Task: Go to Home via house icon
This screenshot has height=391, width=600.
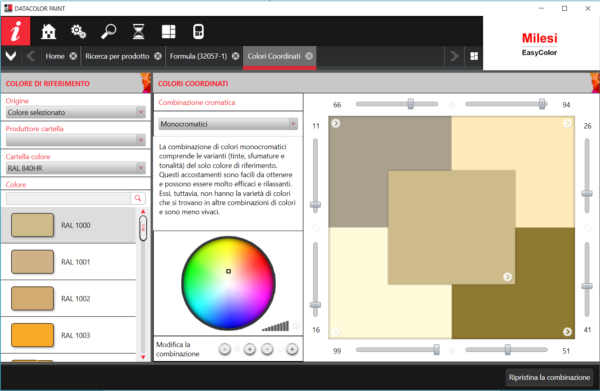Action: pyautogui.click(x=49, y=31)
